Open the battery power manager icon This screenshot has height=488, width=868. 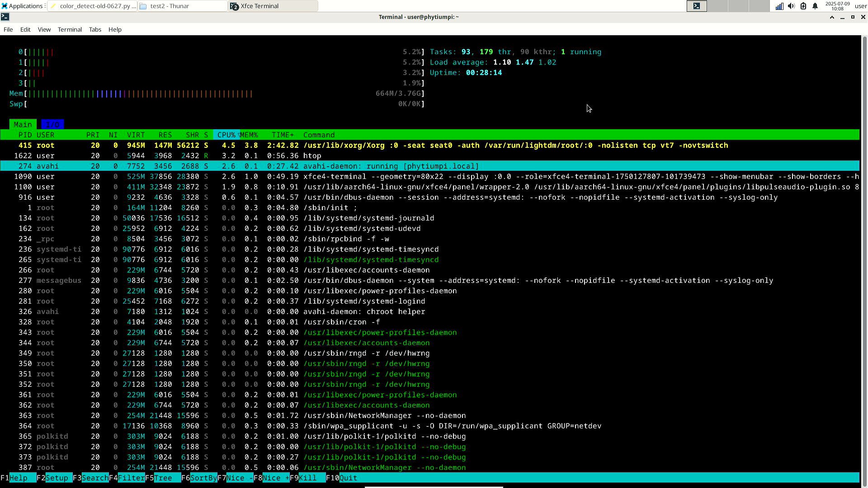803,6
